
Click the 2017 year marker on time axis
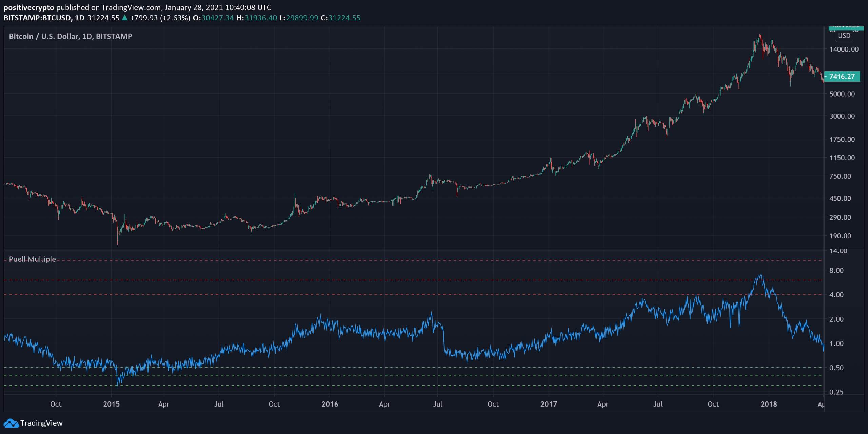(549, 404)
